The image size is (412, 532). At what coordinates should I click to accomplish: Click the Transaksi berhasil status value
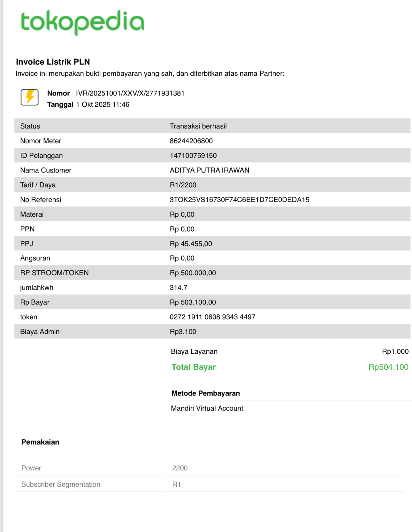click(x=198, y=126)
